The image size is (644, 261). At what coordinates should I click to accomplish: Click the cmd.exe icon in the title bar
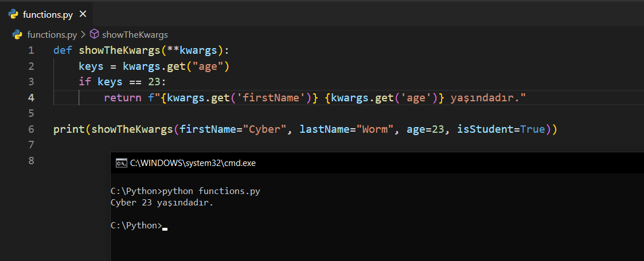tap(121, 163)
